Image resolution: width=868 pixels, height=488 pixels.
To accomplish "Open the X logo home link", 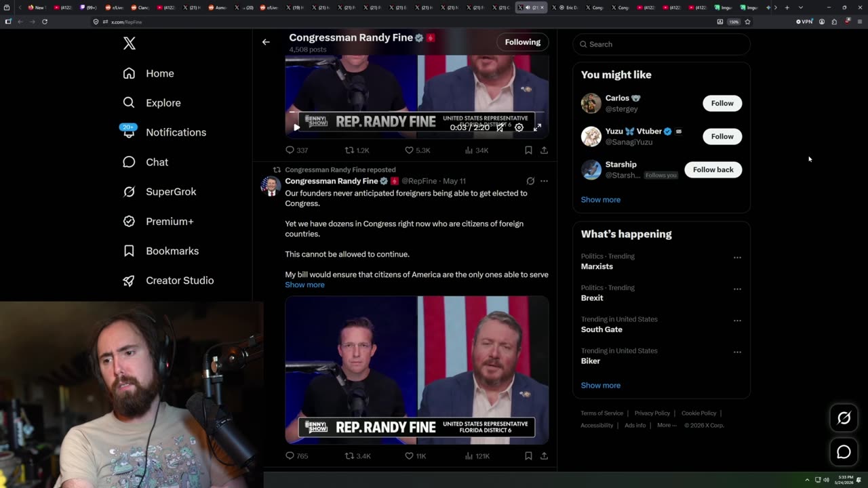I will pyautogui.click(x=130, y=43).
